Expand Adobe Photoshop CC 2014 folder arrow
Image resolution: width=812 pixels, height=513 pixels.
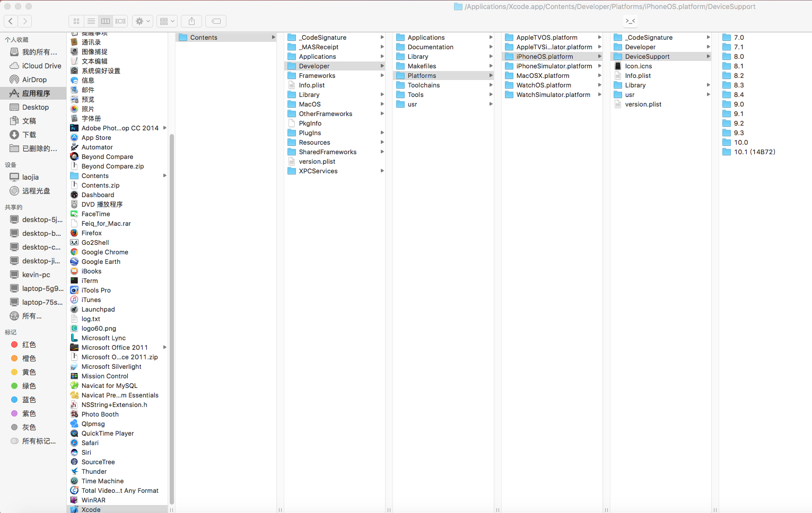[165, 128]
